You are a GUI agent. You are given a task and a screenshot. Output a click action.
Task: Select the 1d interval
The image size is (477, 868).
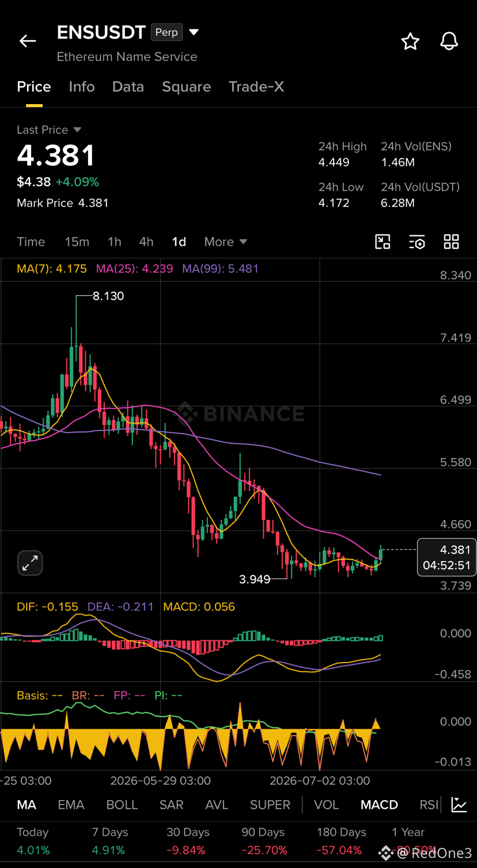click(179, 242)
